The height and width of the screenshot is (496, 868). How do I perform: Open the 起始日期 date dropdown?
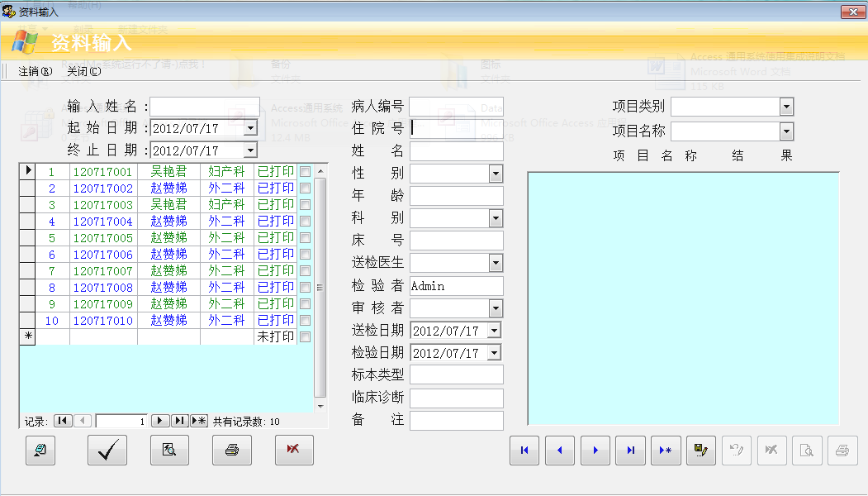251,128
